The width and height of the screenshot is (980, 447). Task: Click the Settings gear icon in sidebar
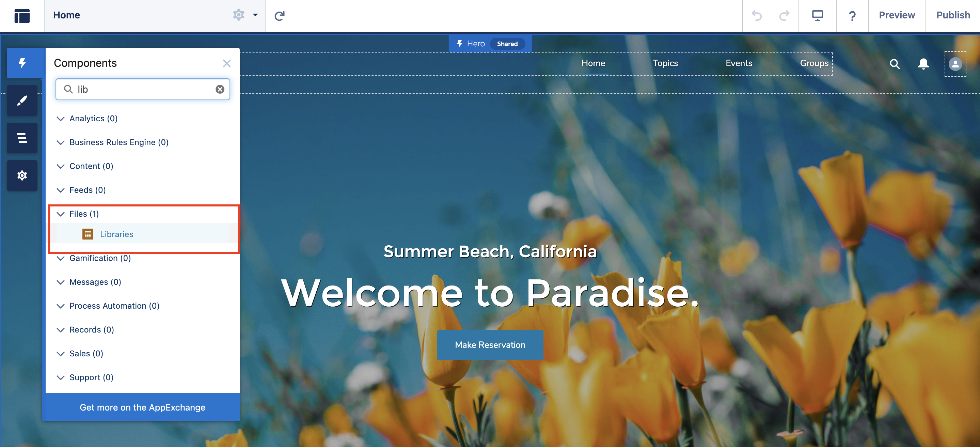coord(22,176)
